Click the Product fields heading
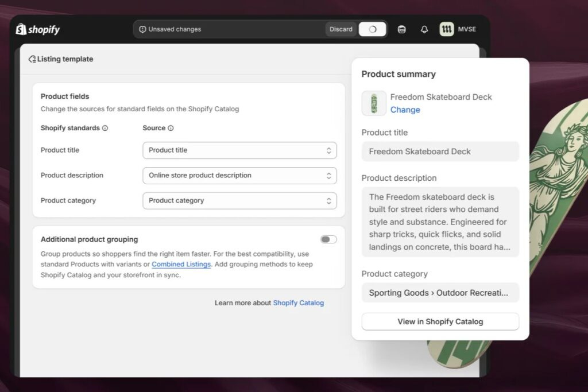 click(x=65, y=96)
